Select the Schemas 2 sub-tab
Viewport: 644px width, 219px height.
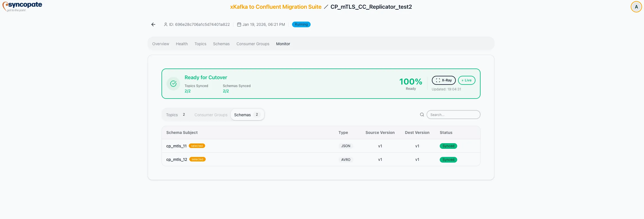pyautogui.click(x=247, y=115)
